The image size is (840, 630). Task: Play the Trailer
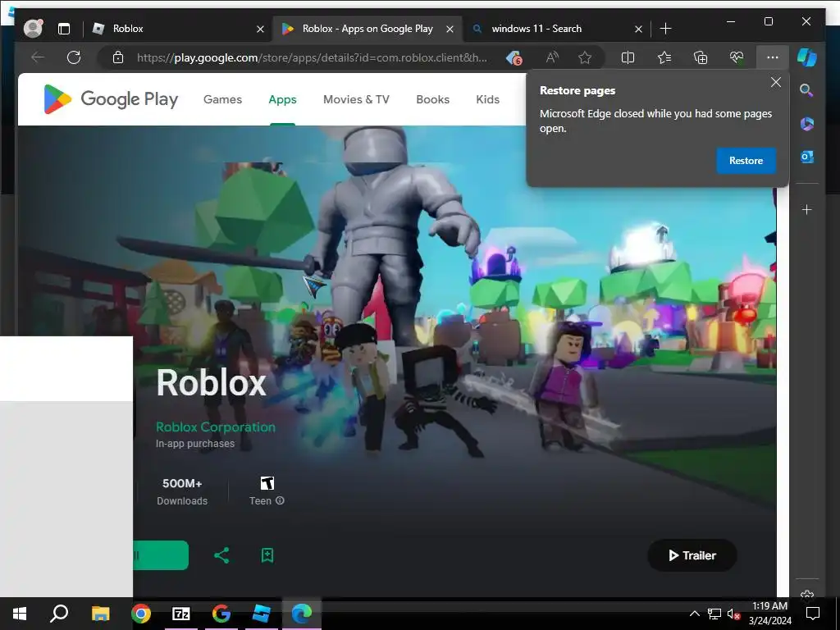point(692,555)
